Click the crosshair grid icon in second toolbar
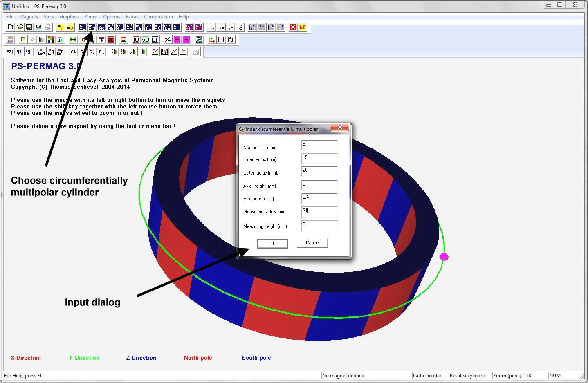Screen dimensions: 588x383 pyautogui.click(x=73, y=40)
